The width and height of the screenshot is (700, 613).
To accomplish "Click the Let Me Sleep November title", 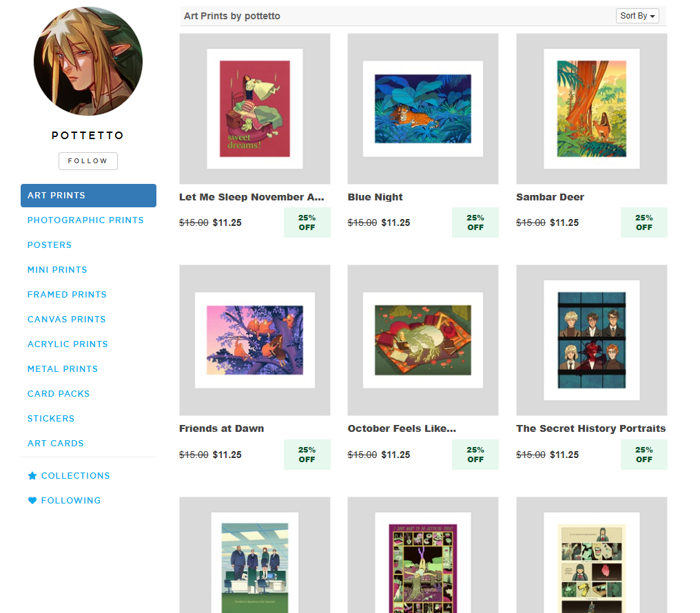I will pos(251,197).
